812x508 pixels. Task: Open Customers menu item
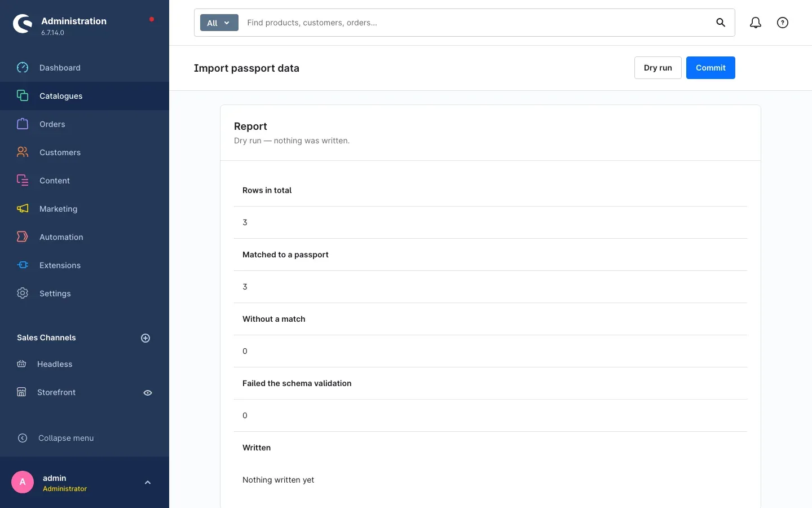[x=85, y=152]
